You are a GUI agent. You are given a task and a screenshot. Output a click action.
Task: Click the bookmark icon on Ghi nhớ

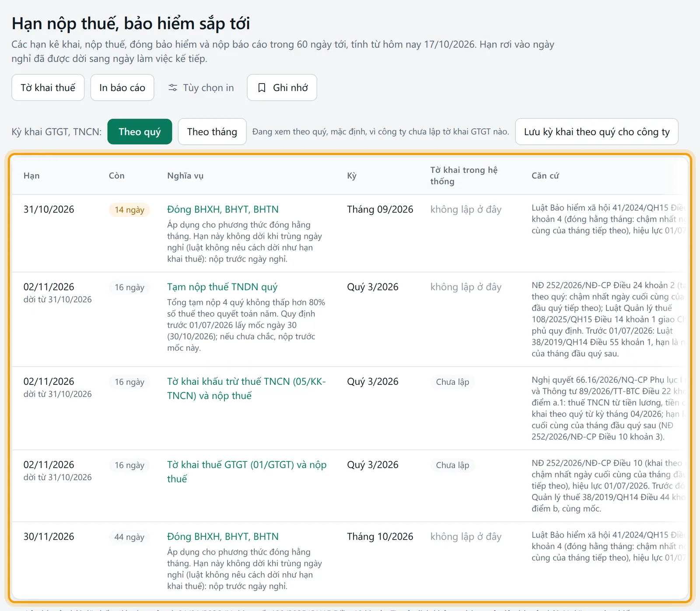pyautogui.click(x=262, y=87)
